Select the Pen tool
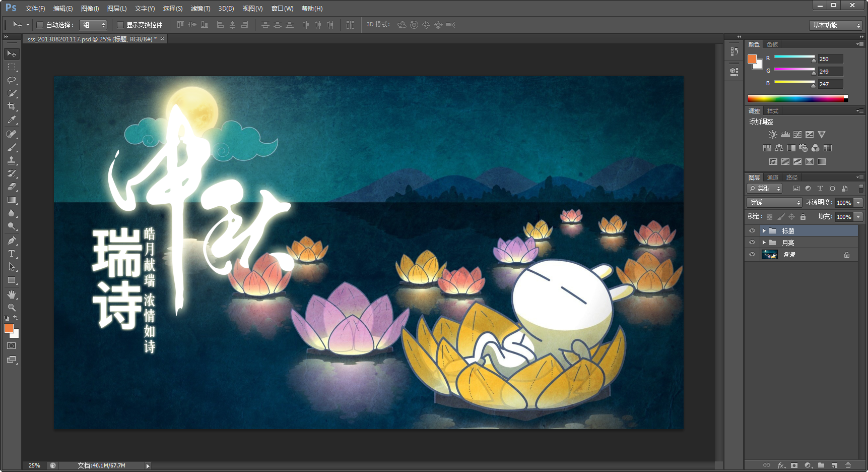The height and width of the screenshot is (472, 868). tap(12, 241)
